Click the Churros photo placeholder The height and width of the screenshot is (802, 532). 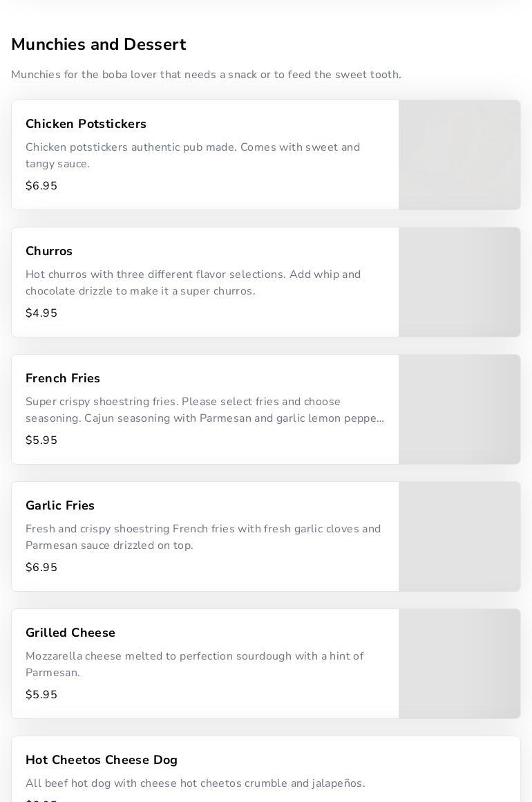[459, 282]
